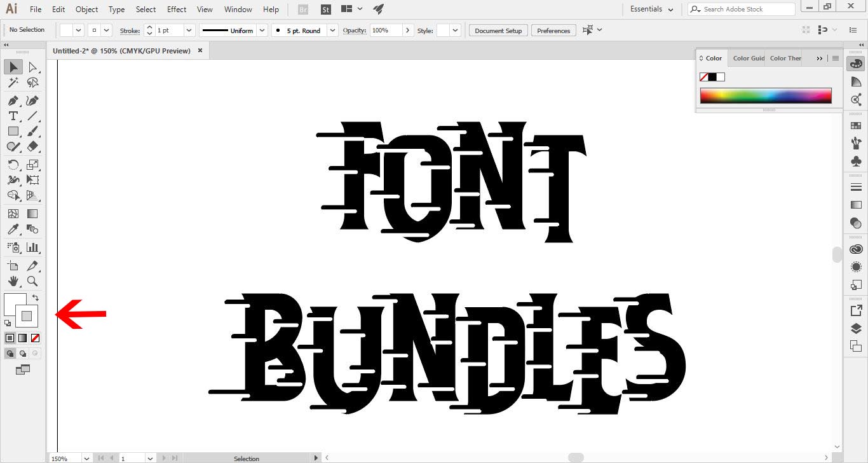Expand the Opacity arrow

pyautogui.click(x=409, y=30)
